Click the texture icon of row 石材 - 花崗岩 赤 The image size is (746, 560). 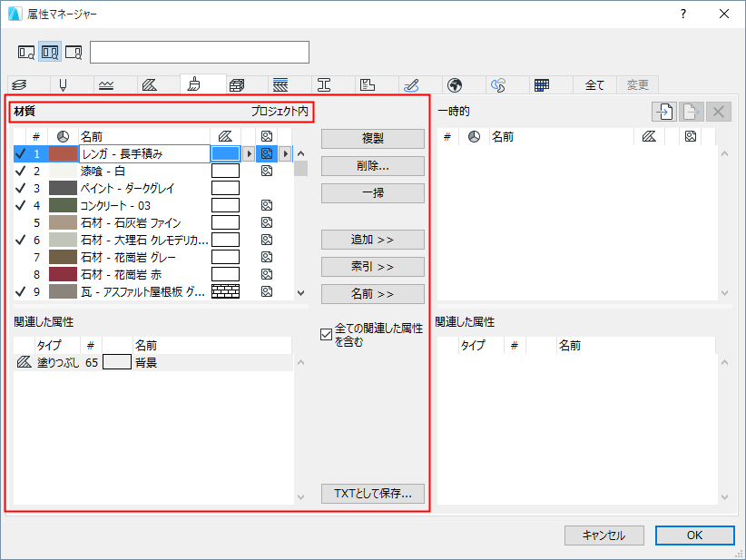(267, 274)
